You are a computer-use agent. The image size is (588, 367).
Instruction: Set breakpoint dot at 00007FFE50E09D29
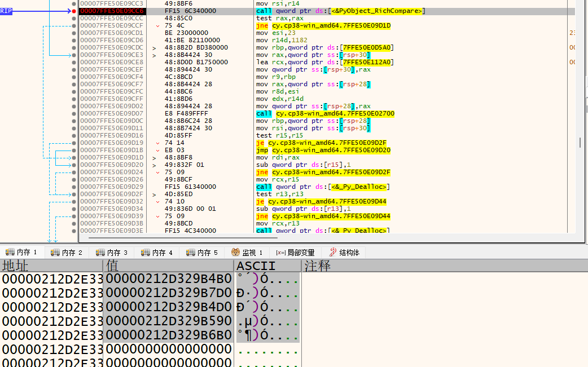[74, 187]
